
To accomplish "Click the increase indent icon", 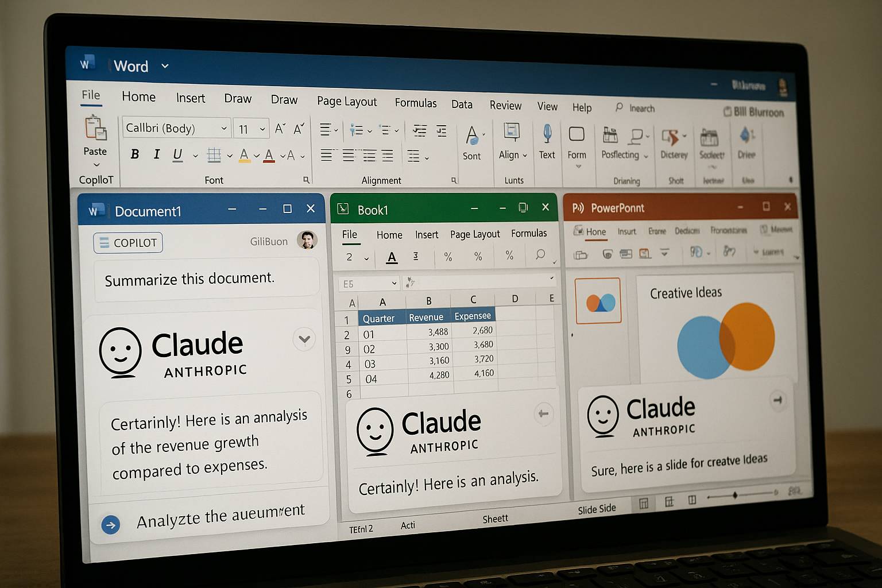I will pyautogui.click(x=441, y=131).
